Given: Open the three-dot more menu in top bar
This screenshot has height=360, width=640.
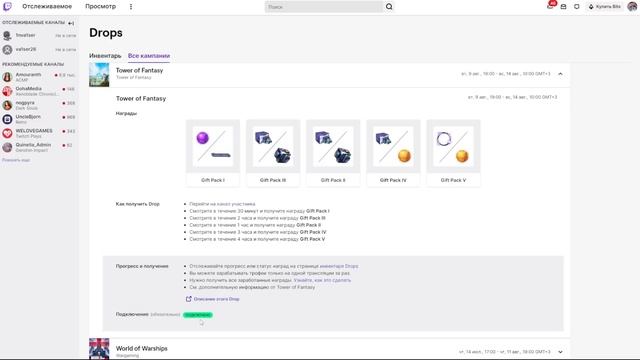Looking at the screenshot, I should [x=131, y=7].
